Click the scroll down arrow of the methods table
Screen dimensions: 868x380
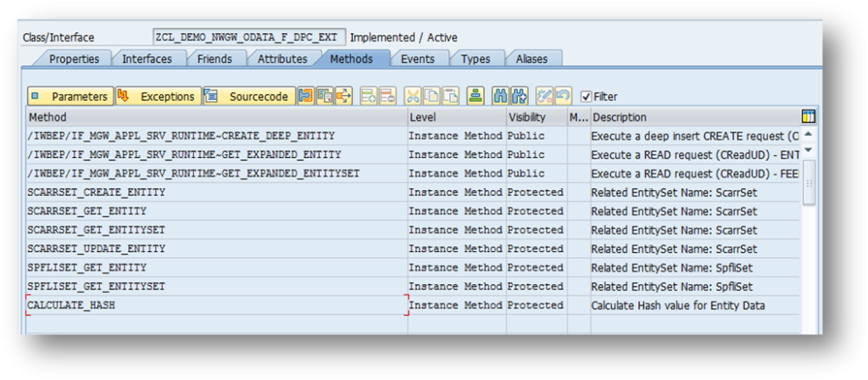(808, 150)
